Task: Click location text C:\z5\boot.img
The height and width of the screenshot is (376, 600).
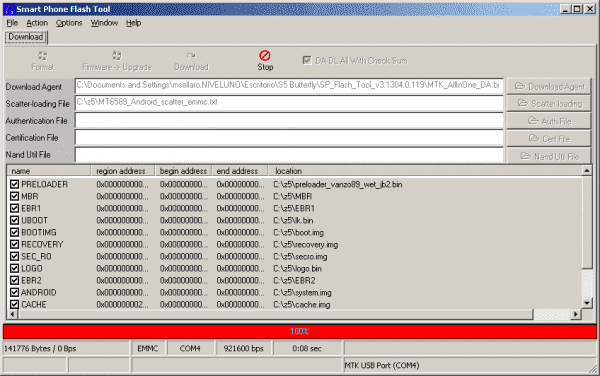Action: click(298, 233)
